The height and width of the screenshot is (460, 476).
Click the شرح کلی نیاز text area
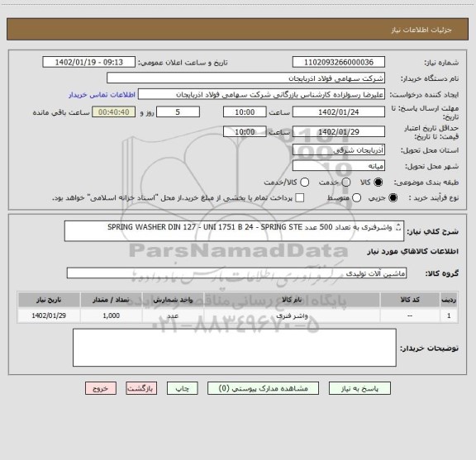point(234,231)
